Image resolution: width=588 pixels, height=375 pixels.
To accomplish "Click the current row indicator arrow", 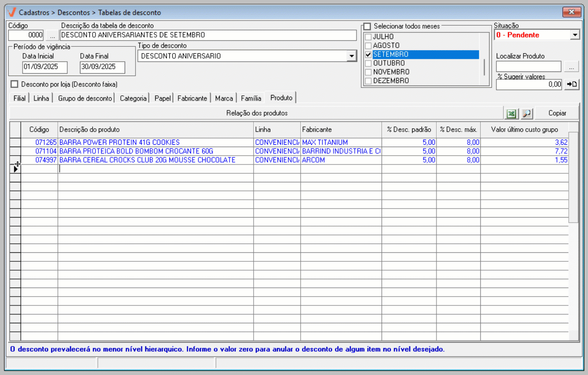I will click(x=16, y=169).
